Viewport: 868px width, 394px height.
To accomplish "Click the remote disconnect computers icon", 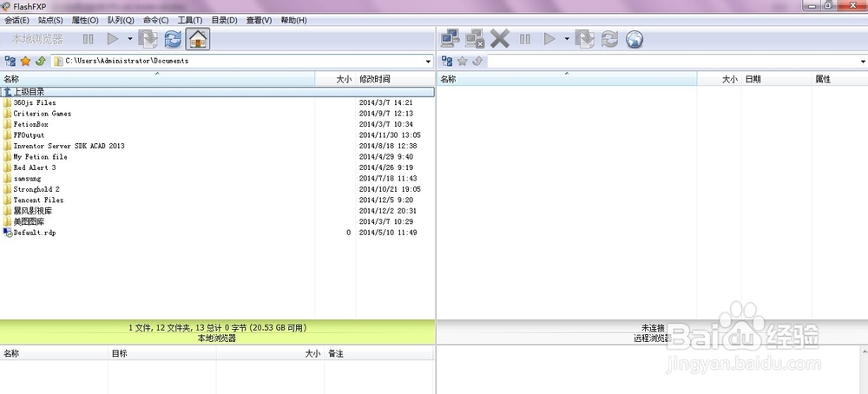I will (x=475, y=39).
